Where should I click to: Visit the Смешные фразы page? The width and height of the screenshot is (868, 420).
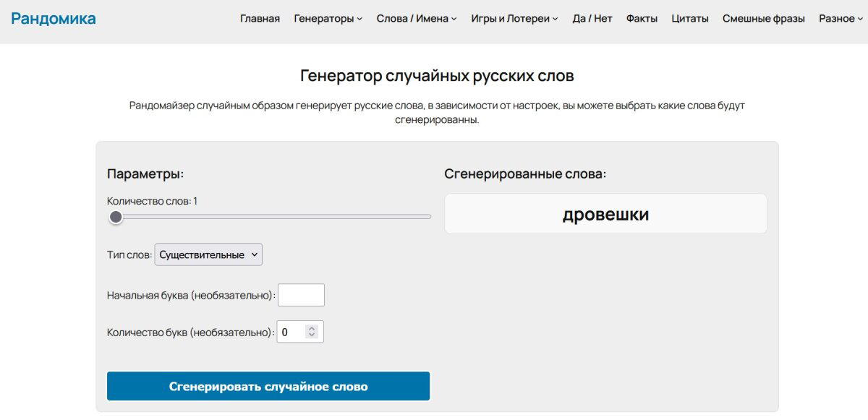pos(763,18)
